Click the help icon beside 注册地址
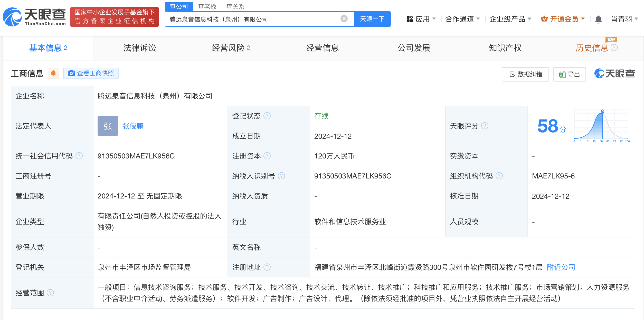The image size is (644, 320). click(267, 267)
